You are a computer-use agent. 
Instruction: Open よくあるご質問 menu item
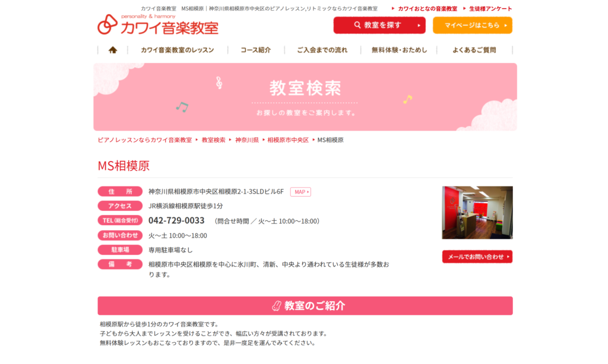474,50
